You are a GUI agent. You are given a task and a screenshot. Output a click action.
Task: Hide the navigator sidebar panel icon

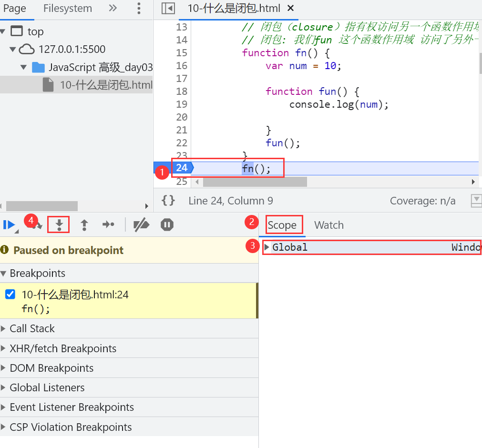[x=168, y=9]
